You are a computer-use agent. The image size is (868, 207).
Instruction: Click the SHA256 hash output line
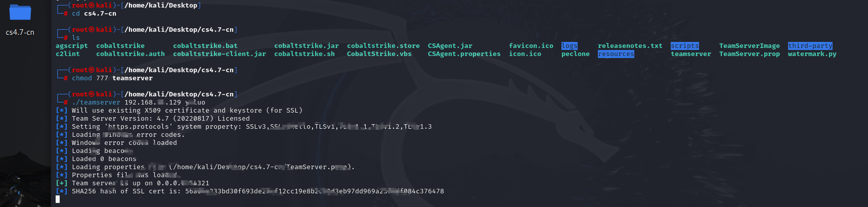(x=250, y=191)
